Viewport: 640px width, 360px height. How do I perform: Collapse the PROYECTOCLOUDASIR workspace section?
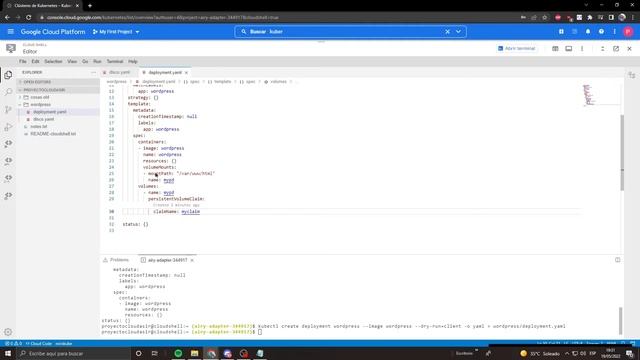57,90
